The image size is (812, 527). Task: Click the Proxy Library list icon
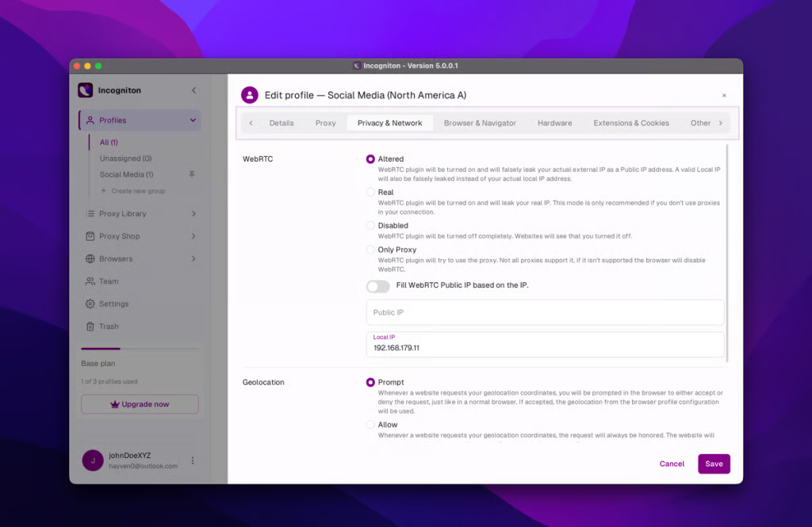pos(90,213)
